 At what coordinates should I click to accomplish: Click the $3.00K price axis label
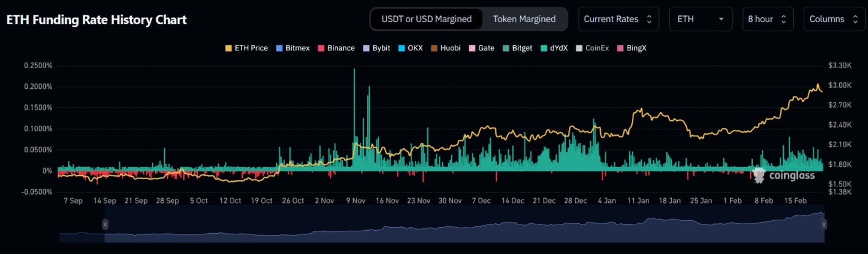[840, 85]
